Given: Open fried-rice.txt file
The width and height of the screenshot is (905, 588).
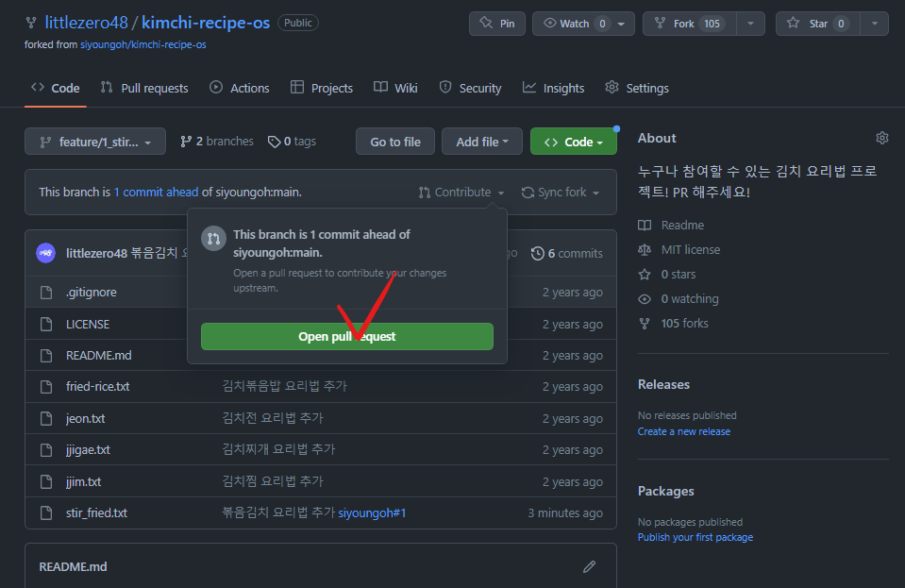Looking at the screenshot, I should pos(97,387).
